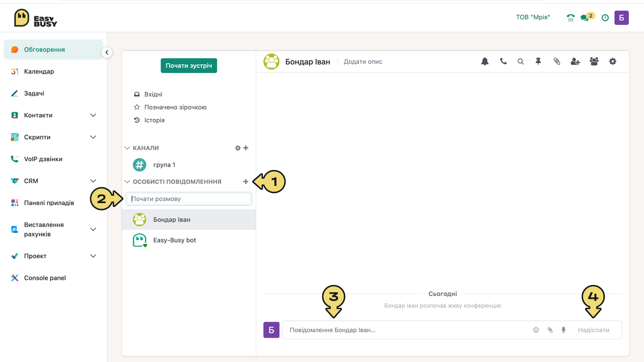Open chat settings gear icon
Screen dimensions: 644x362
click(613, 61)
